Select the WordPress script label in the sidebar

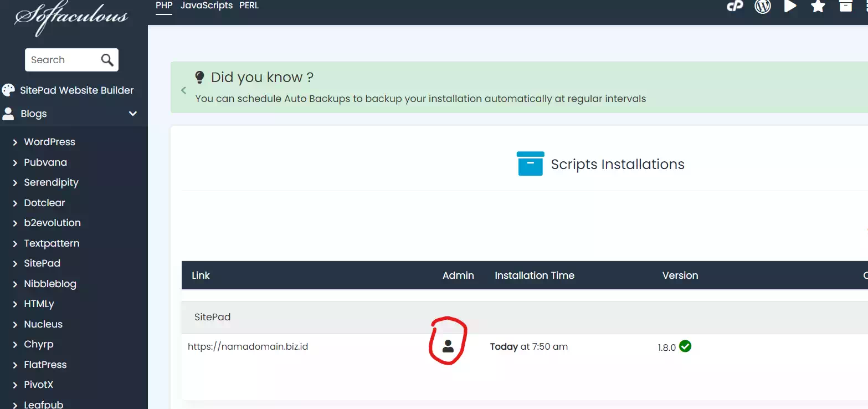tap(49, 142)
